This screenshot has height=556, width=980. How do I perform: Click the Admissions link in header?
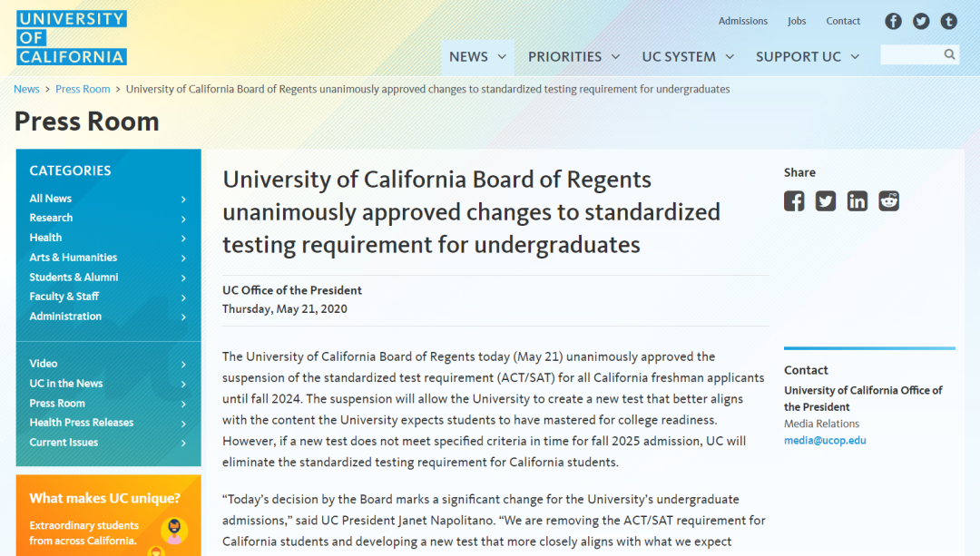pos(742,21)
